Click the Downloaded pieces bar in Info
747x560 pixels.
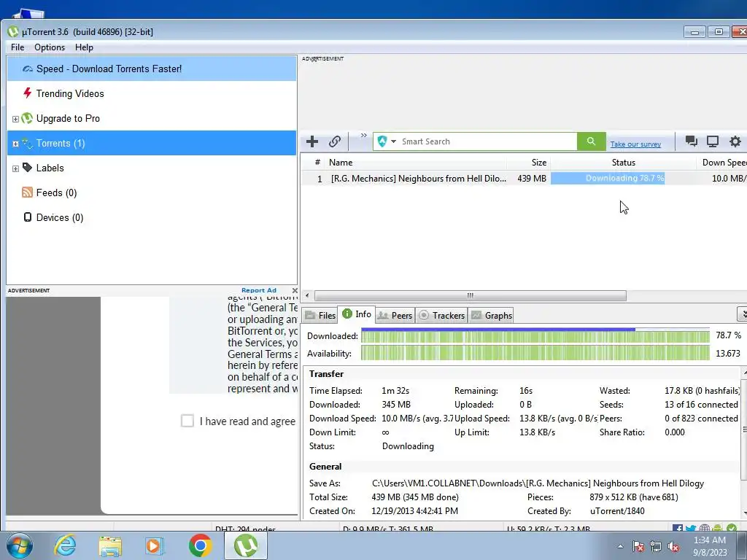click(x=535, y=335)
